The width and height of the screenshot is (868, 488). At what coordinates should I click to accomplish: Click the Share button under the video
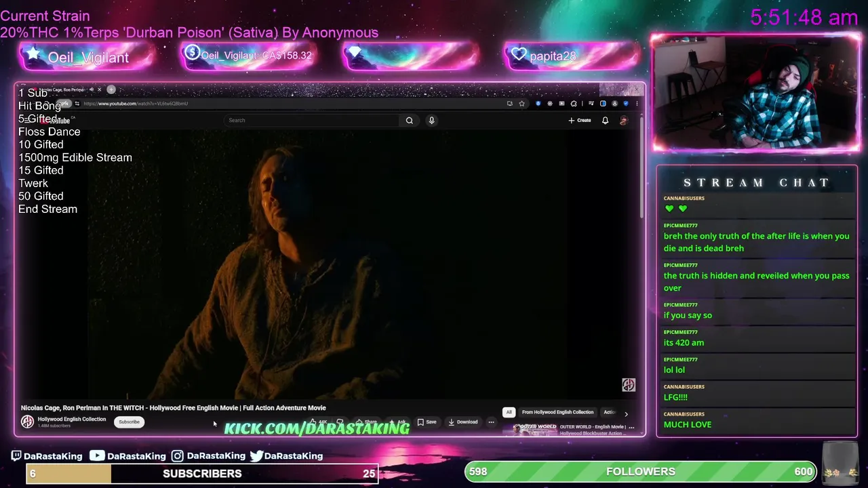[366, 422]
